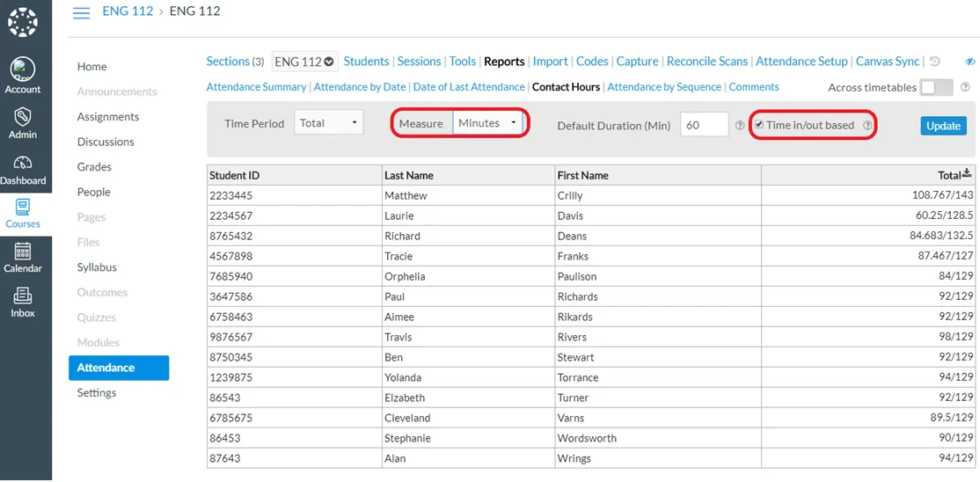
Task: Open the Canvas logo home icon
Action: coord(23,23)
